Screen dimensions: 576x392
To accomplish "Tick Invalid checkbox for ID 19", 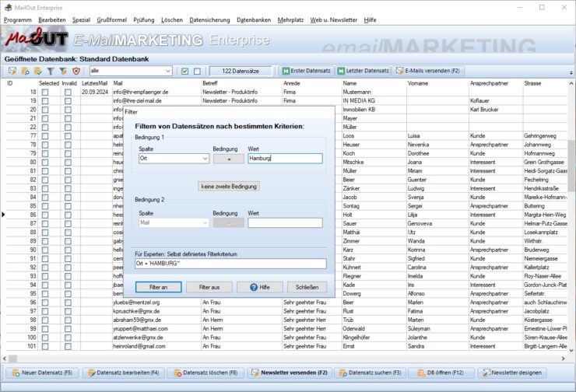I will pos(68,101).
